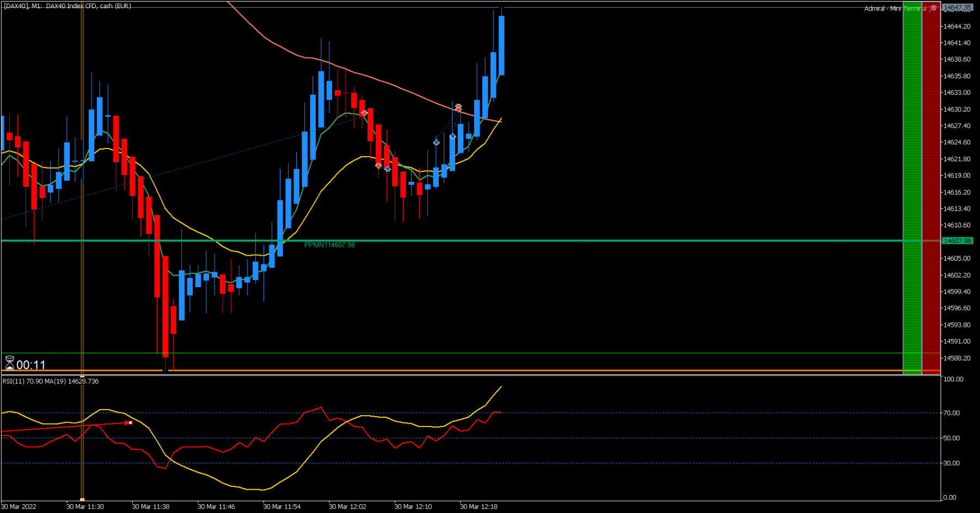Click the Expert Advisor graduation cap icon
980x513 pixels.
[x=934, y=8]
